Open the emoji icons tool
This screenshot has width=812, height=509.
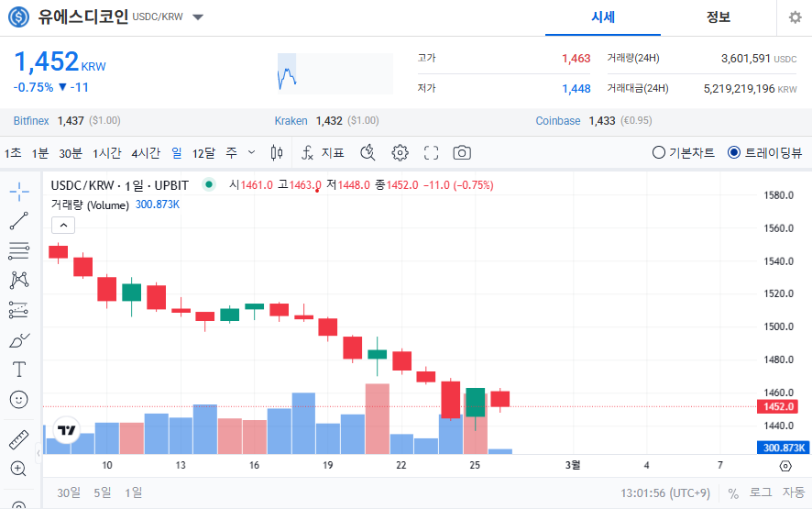(x=19, y=400)
